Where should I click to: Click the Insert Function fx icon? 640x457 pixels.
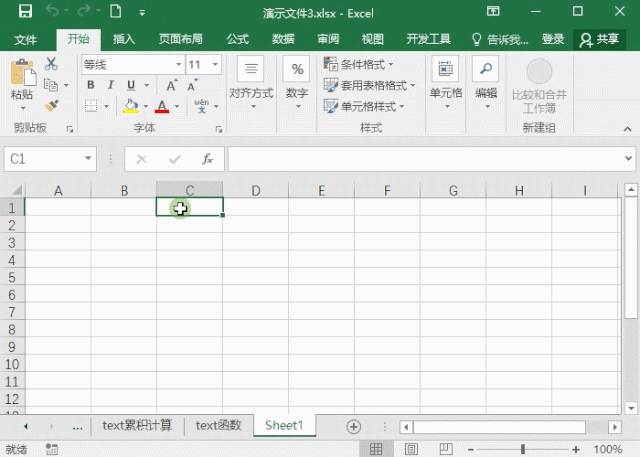coord(207,159)
